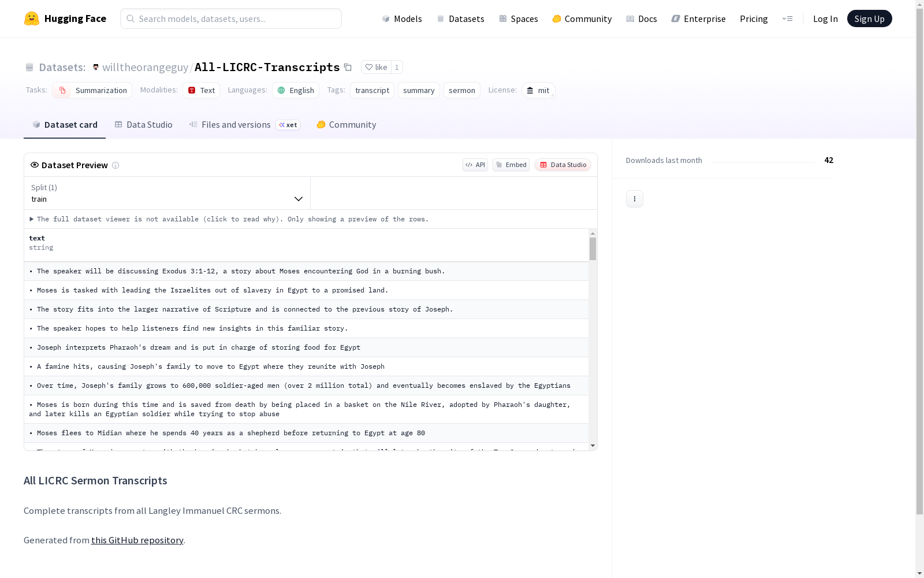Click the Hugging Face logo icon
Image resolution: width=924 pixels, height=578 pixels.
[32, 18]
